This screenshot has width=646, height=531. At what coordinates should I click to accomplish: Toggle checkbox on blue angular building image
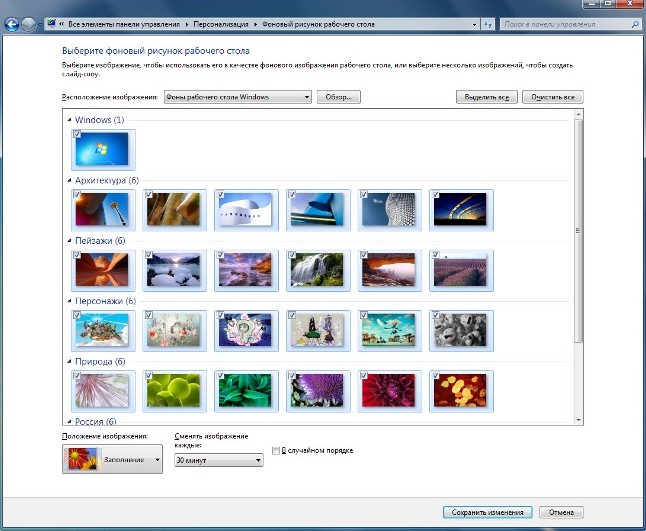click(x=292, y=194)
